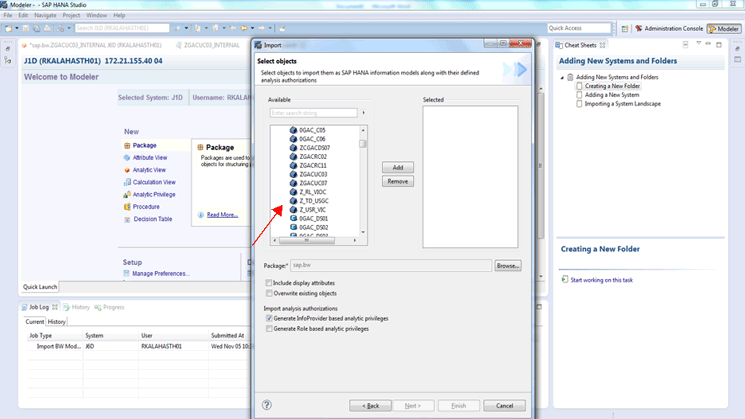This screenshot has height=419, width=745.
Task: Select ZGACRC11 in the Available list
Action: 308,166
